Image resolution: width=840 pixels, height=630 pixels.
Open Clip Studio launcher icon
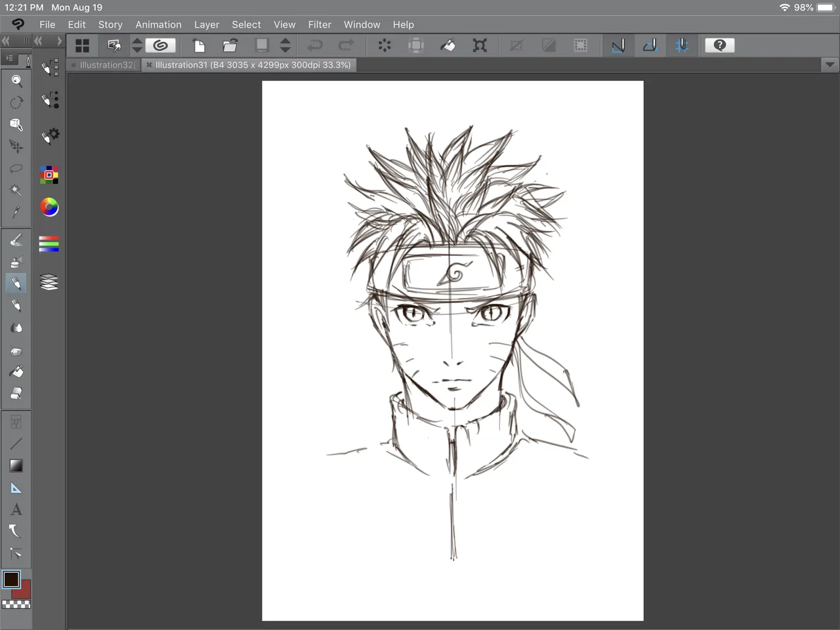tap(160, 45)
